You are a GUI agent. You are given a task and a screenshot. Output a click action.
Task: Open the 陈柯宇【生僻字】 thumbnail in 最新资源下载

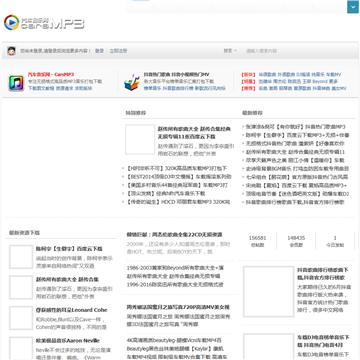point(21,257)
